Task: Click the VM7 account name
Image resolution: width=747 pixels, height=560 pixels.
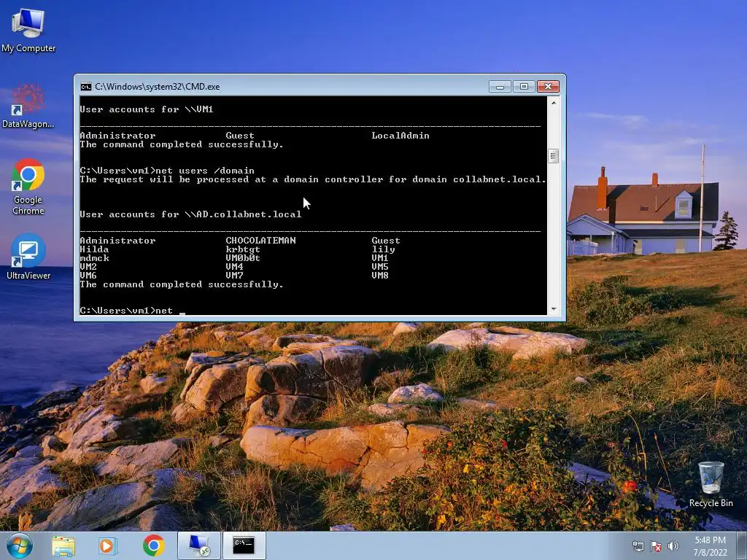Action: 234,275
